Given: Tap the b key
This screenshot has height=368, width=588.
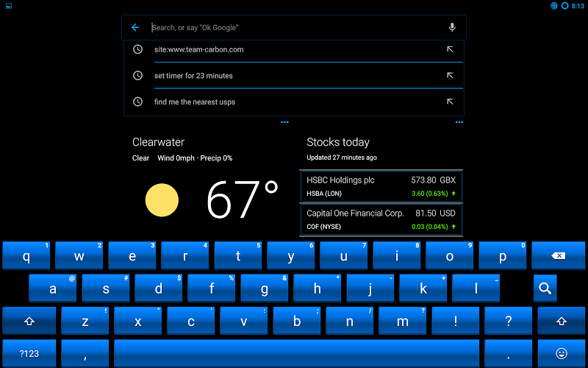Looking at the screenshot, I should 297,321.
